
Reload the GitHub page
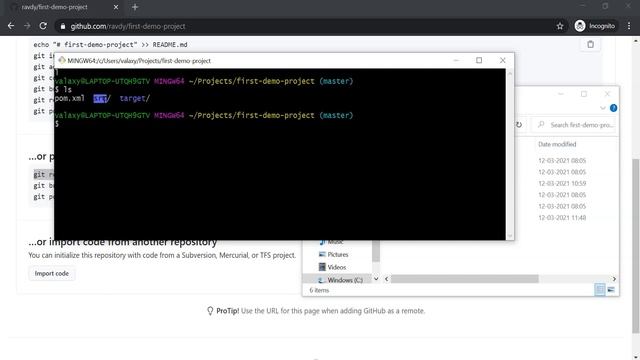click(x=43, y=26)
